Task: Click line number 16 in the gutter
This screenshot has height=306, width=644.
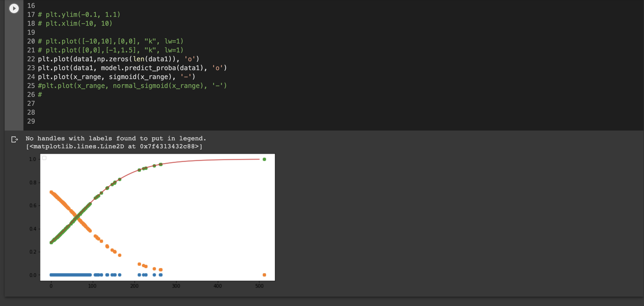Action: click(31, 6)
